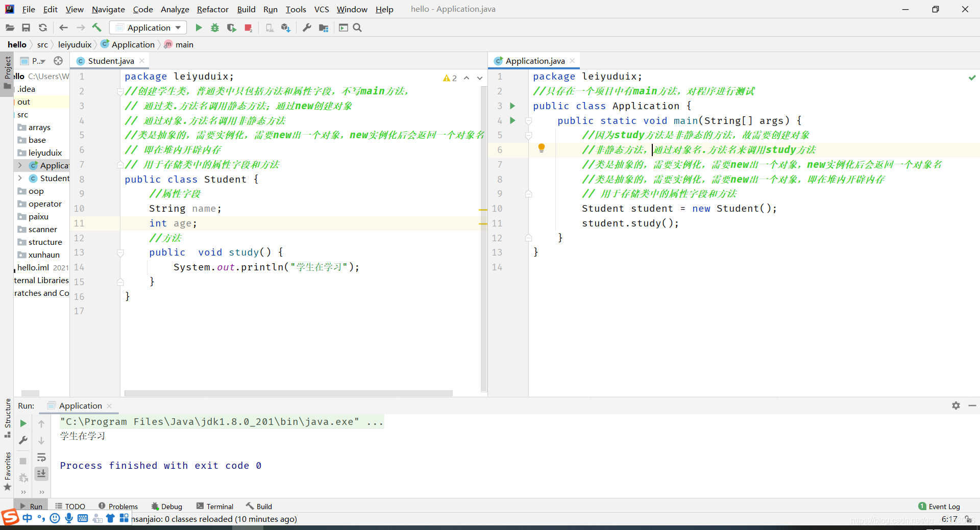The width and height of the screenshot is (980, 530).
Task: Open Run panel settings gear
Action: 956,406
